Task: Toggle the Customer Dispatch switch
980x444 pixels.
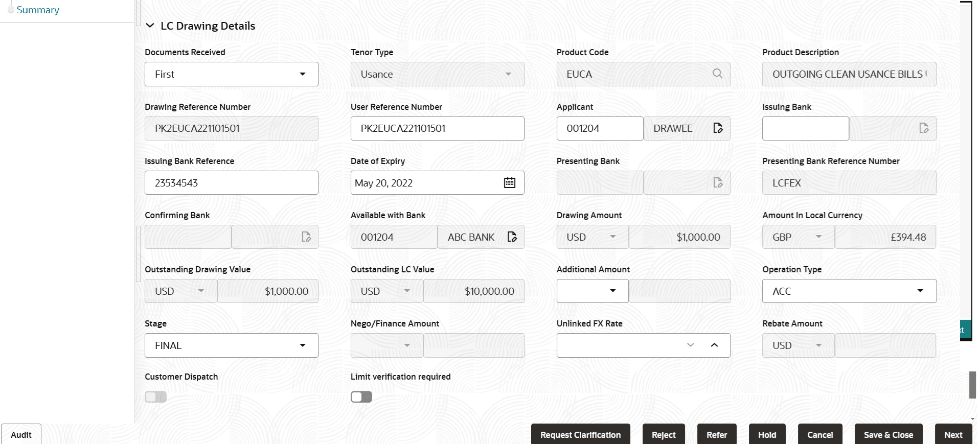Action: (x=156, y=396)
